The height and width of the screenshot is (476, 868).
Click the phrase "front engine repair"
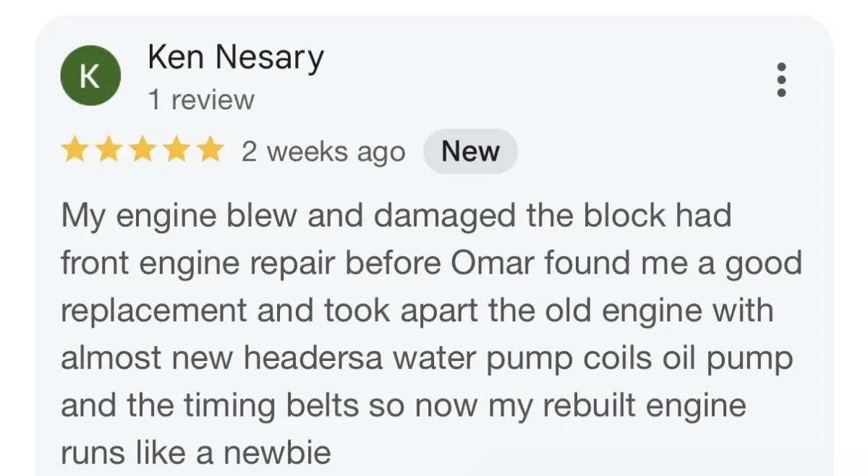pos(198,263)
